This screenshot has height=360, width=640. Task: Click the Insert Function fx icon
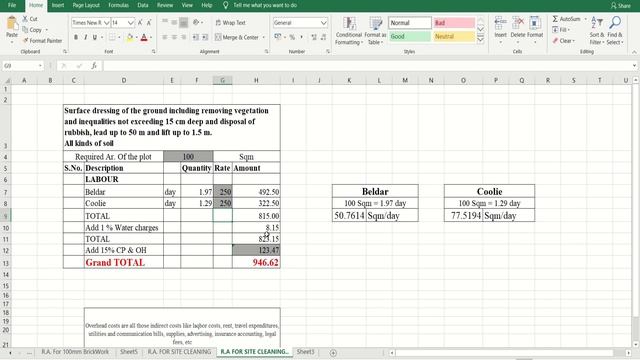pyautogui.click(x=94, y=66)
